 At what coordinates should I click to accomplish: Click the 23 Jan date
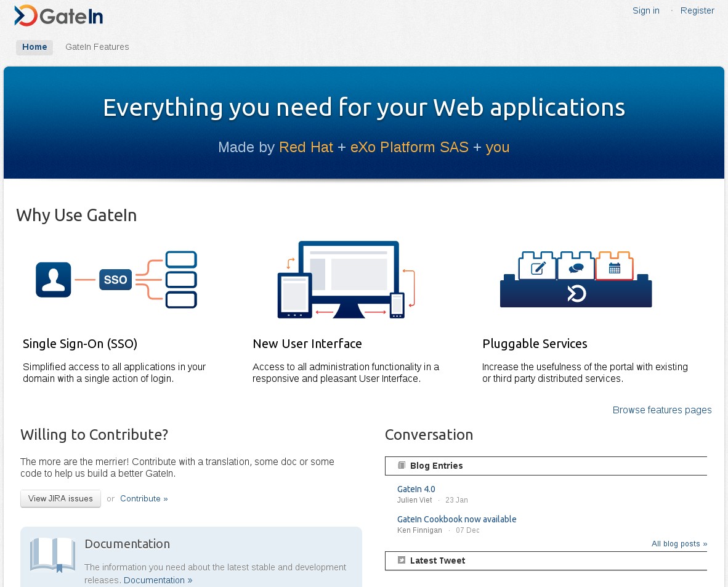(x=456, y=500)
